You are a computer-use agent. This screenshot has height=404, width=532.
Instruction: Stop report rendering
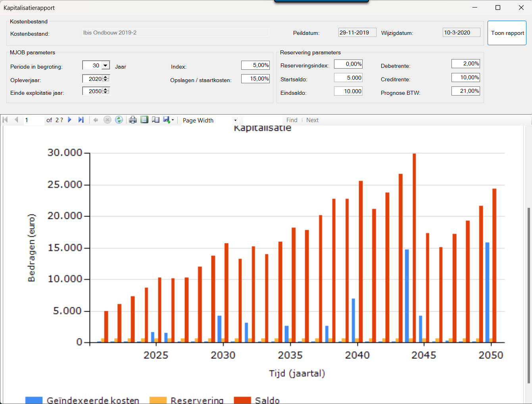[107, 120]
